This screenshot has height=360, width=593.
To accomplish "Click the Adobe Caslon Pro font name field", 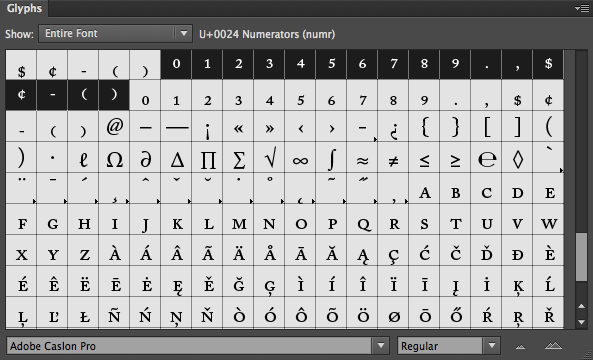I will click(x=189, y=346).
